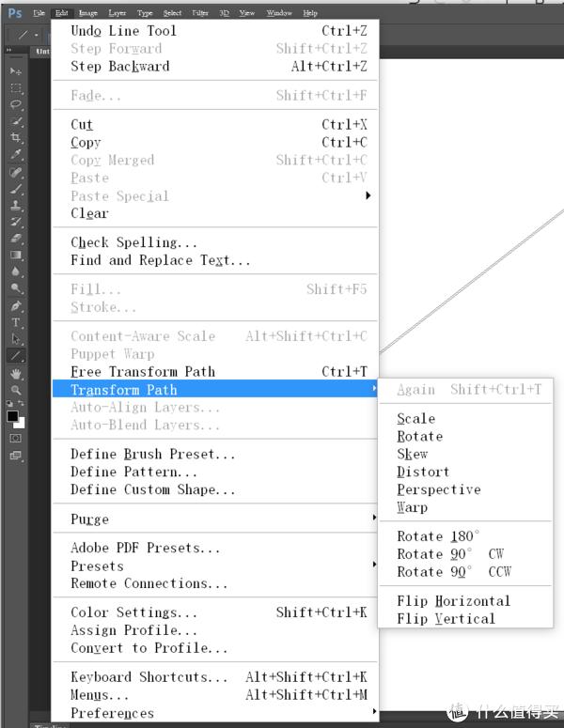564x728 pixels.
Task: Open the Help menu
Action: pos(310,13)
